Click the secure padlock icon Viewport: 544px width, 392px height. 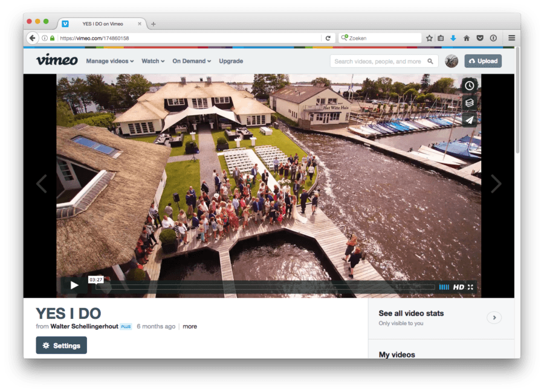coord(53,38)
